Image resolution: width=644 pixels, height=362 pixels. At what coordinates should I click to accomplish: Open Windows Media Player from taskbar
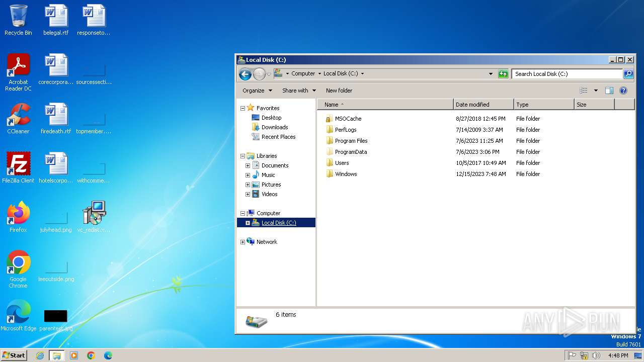(x=74, y=355)
